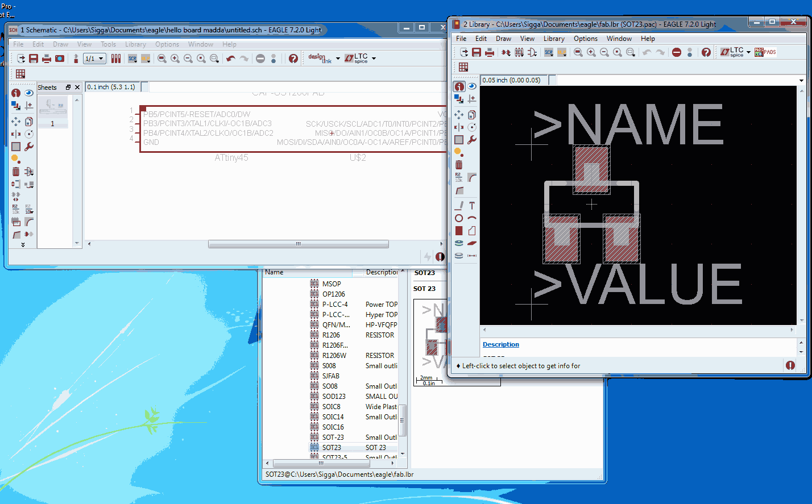This screenshot has width=812, height=504.
Task: Click the package list's vertical scrollbar thumb
Action: tap(403, 420)
